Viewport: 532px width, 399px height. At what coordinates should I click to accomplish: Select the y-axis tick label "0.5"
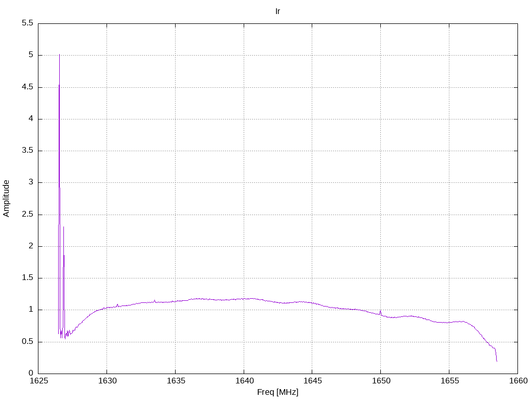click(28, 341)
